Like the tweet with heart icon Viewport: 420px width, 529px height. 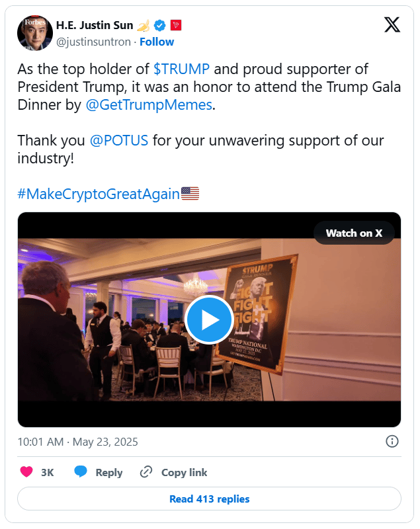(26, 471)
